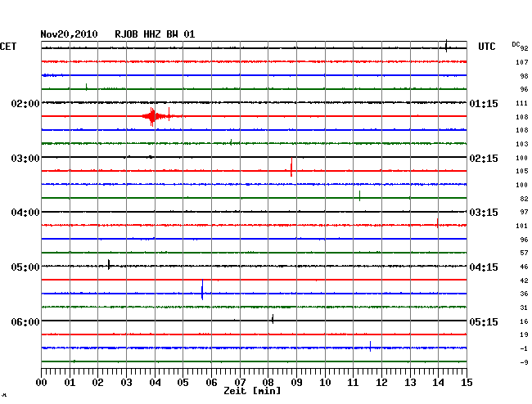This screenshot has height=404, width=532.
Task: Click the 04 minute axis tick label
Action: click(x=155, y=383)
